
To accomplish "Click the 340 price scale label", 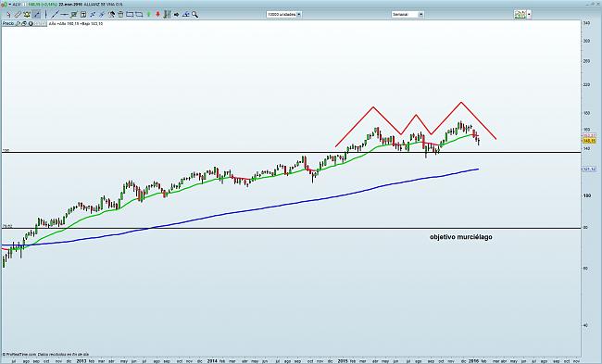I will click(586, 24).
